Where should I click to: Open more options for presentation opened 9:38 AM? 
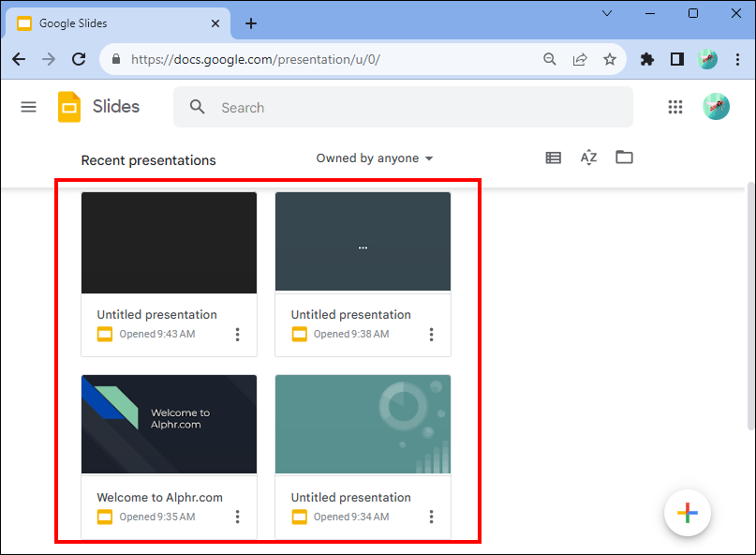[432, 335]
